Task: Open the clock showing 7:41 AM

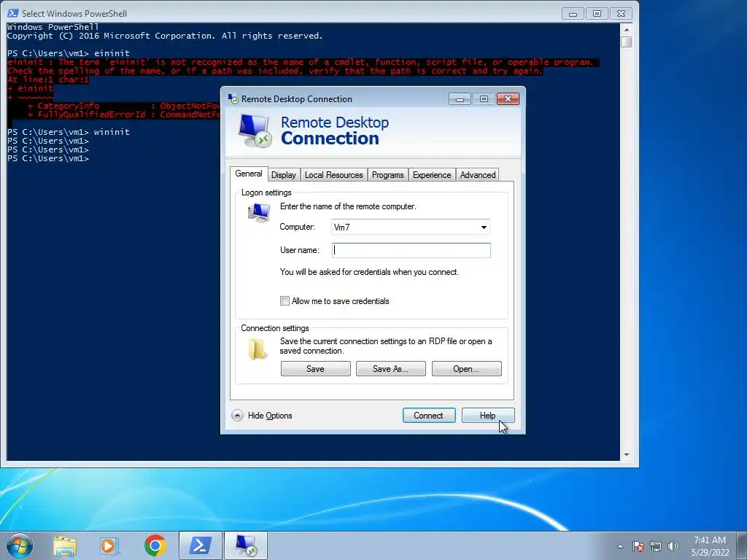Action: [x=710, y=546]
